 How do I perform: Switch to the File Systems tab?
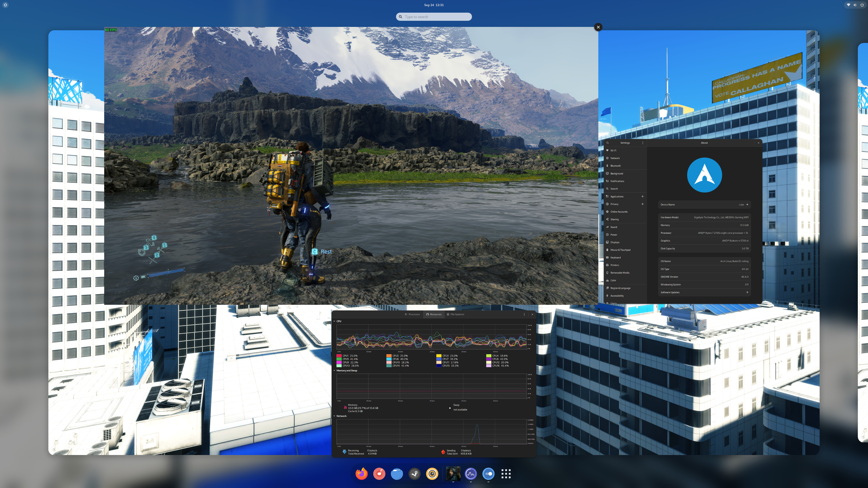point(455,314)
